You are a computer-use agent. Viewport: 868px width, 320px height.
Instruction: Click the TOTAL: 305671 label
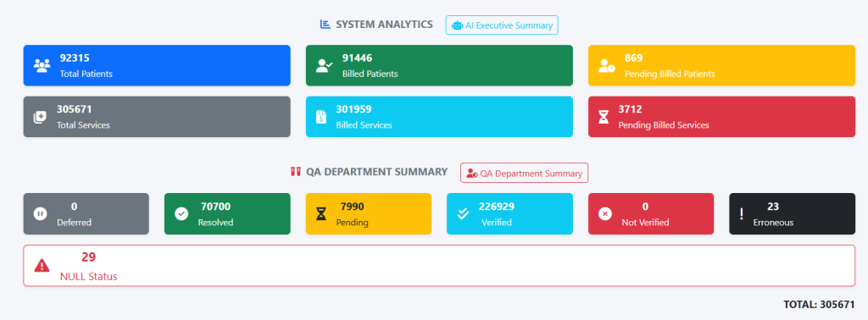(819, 305)
